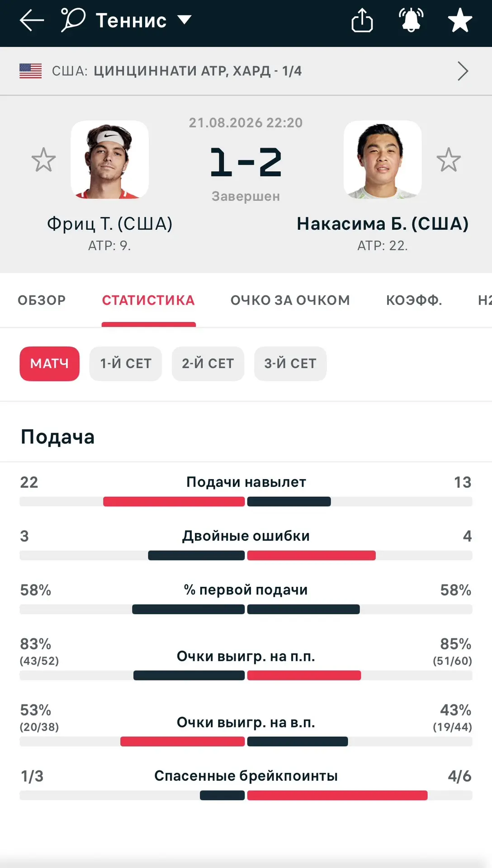
Task: Tap the tennis racket sport icon
Action: click(73, 20)
